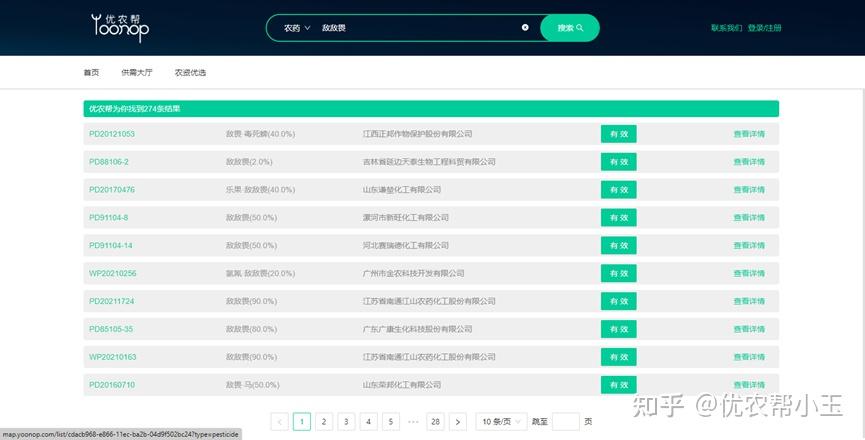Click product text 氯氰·敌敌畏(20.0%)
865x440 pixels.
(x=260, y=273)
